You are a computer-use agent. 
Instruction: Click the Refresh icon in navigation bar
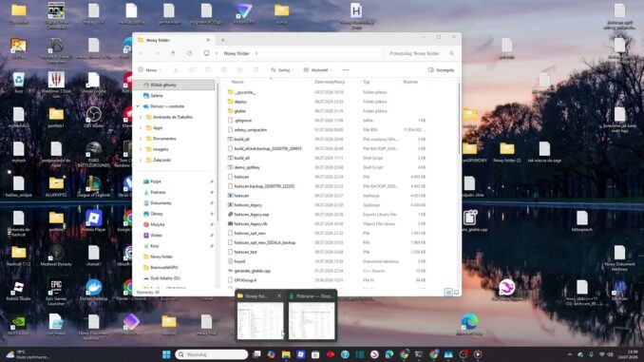tap(189, 53)
